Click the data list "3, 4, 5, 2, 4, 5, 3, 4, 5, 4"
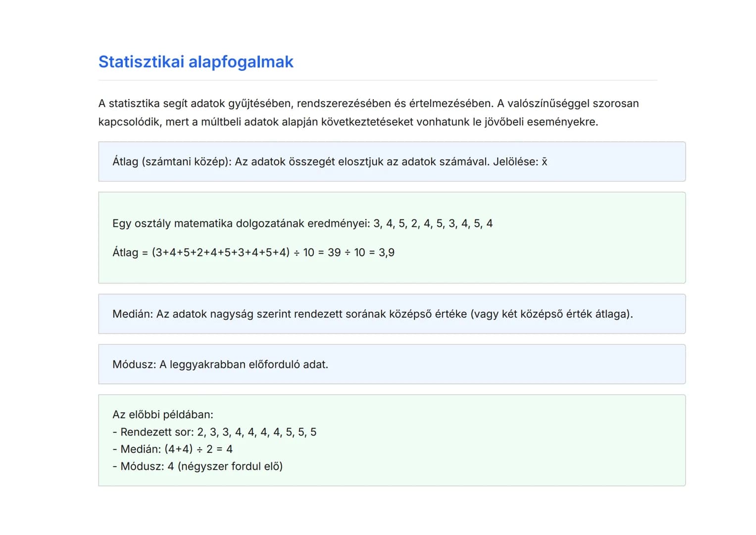 click(x=433, y=223)
